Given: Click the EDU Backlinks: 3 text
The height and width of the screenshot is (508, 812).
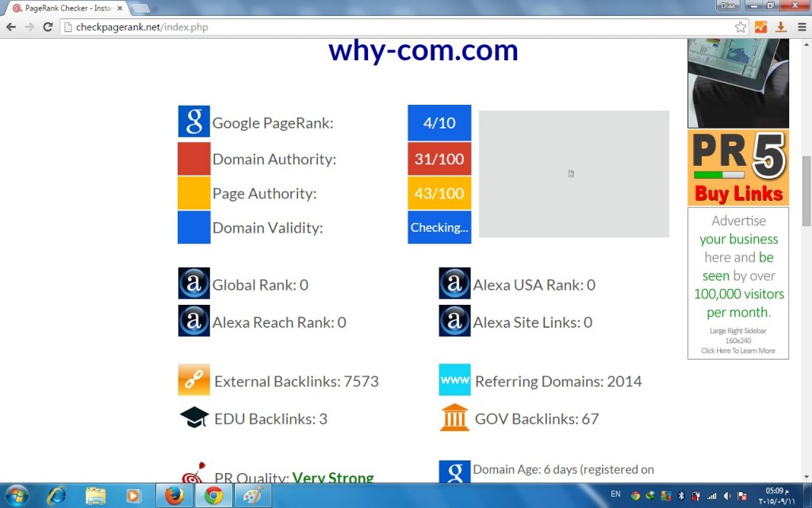Looking at the screenshot, I should (x=271, y=419).
